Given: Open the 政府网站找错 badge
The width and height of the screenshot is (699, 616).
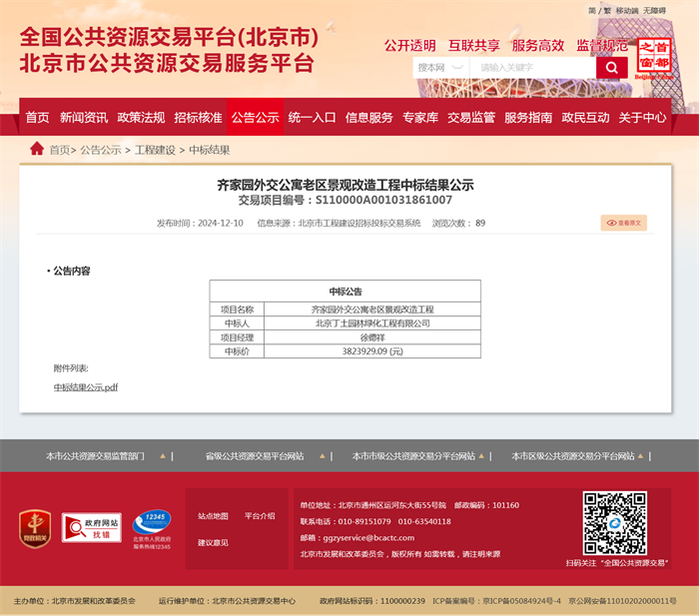Looking at the screenshot, I should point(92,527).
